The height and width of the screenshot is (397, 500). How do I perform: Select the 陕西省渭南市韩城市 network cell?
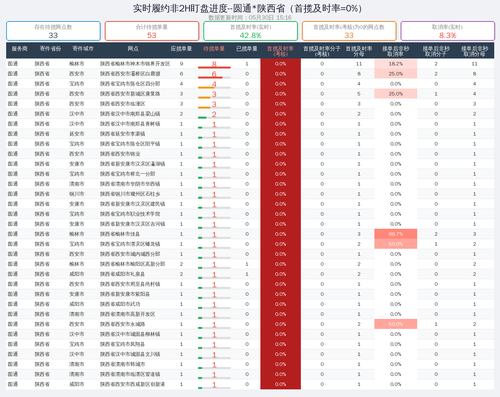pyautogui.click(x=122, y=364)
